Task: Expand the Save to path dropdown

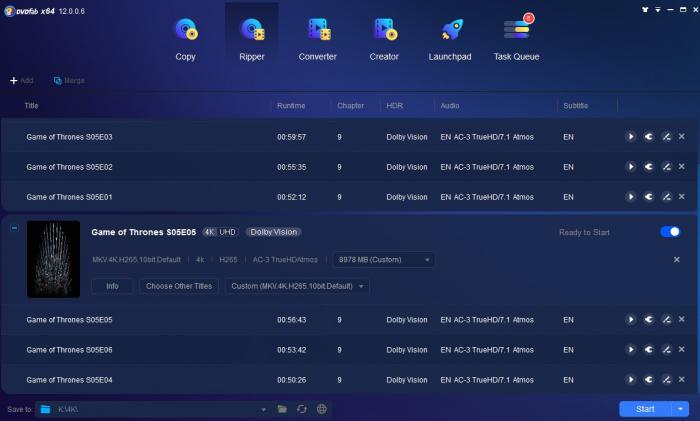Action: point(263,409)
